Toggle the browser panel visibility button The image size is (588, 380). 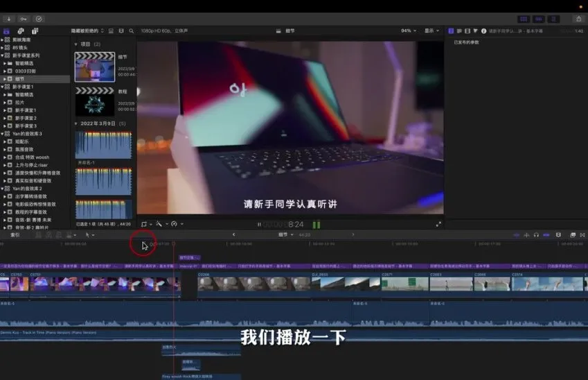click(524, 19)
